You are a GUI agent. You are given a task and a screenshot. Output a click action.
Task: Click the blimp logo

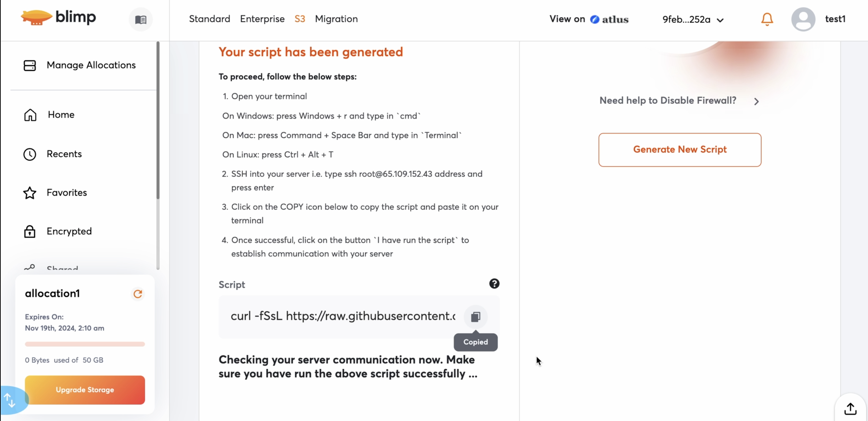tap(59, 18)
